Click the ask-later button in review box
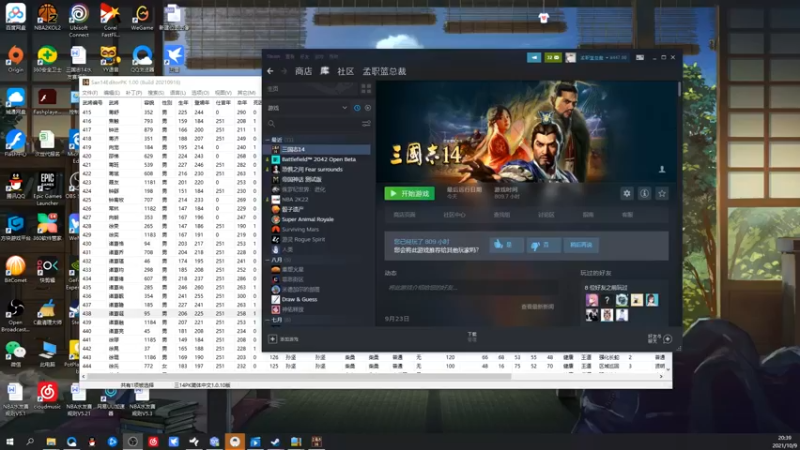 [581, 245]
